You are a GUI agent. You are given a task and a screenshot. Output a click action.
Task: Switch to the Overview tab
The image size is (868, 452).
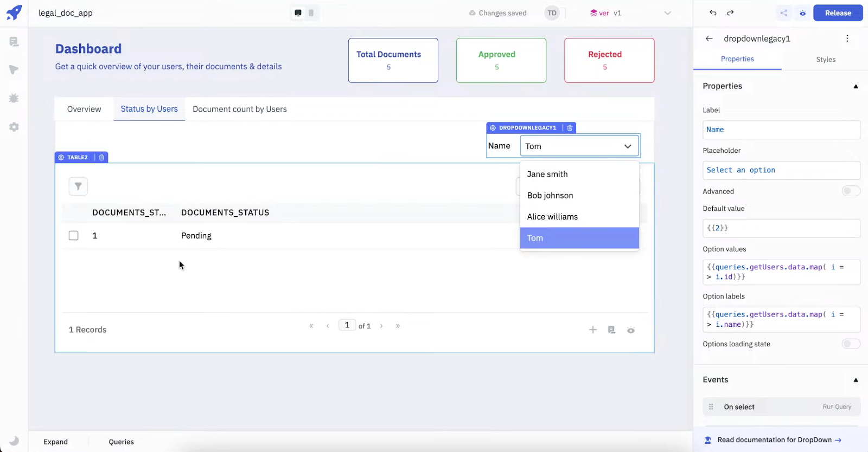[84, 109]
